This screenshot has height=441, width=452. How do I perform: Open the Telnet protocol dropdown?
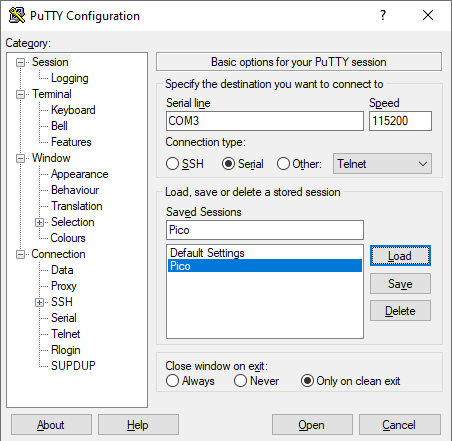(x=382, y=164)
